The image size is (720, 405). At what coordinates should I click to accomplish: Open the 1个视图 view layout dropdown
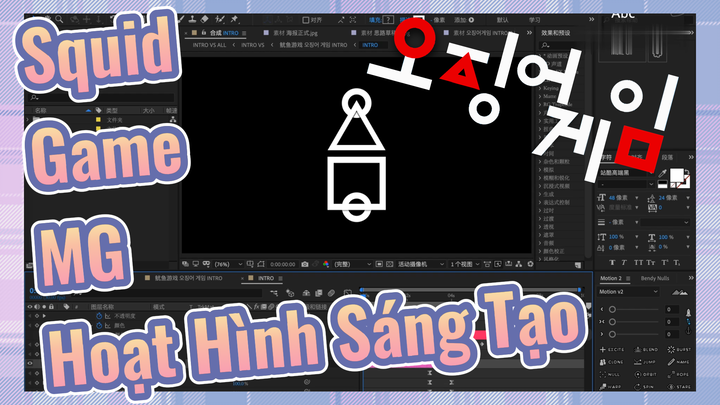[464, 264]
